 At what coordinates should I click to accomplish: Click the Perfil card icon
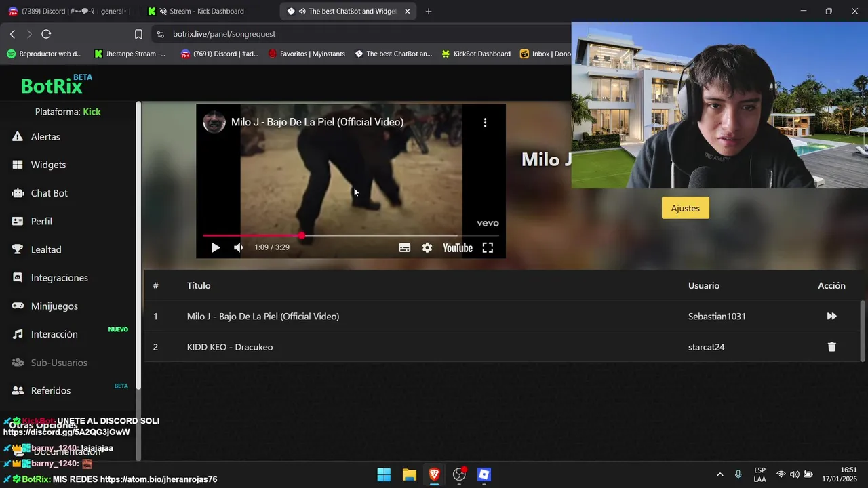[18, 221]
